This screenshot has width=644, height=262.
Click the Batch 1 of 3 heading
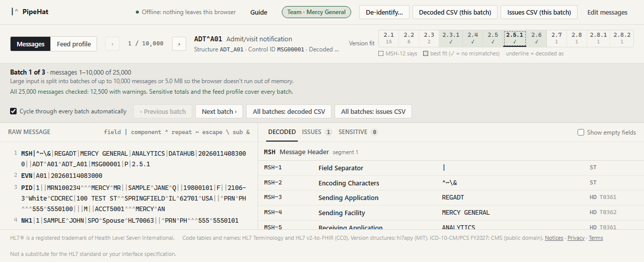click(x=28, y=73)
